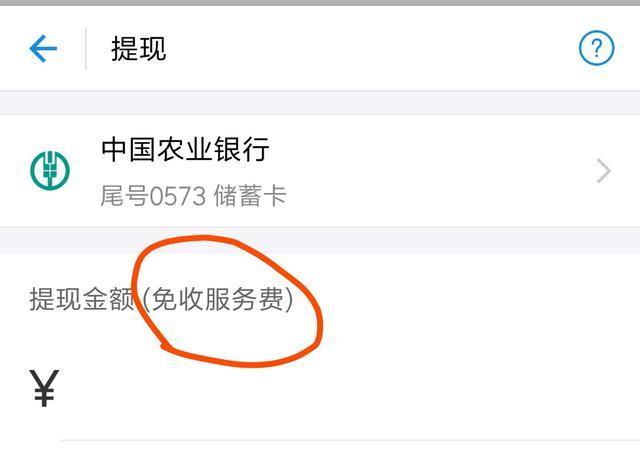Click the 免收服务费 notice text
Screen dimensions: 640x457
218,299
